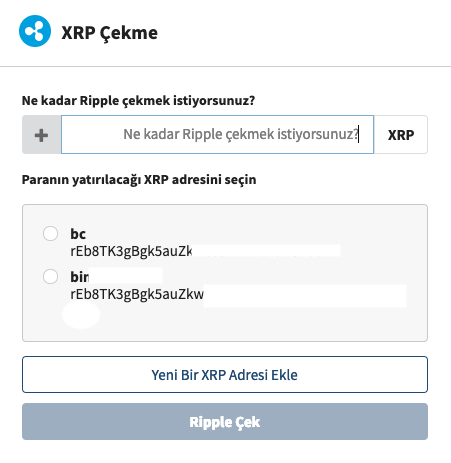Screen dimensions: 451x463
Task: Click the rEb8TK3gBgk5auZk address under bc
Action: coord(131,251)
